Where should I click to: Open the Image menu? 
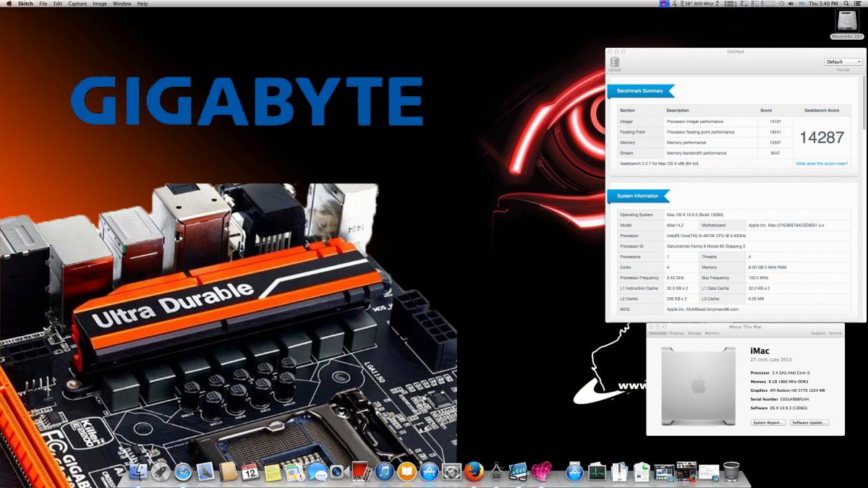[x=100, y=4]
